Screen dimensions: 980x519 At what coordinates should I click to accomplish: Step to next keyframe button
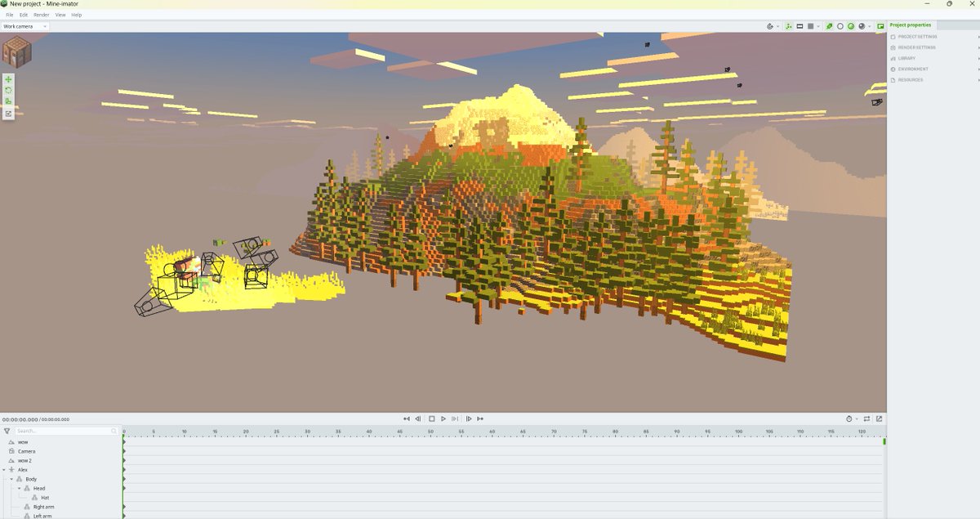pyautogui.click(x=469, y=418)
